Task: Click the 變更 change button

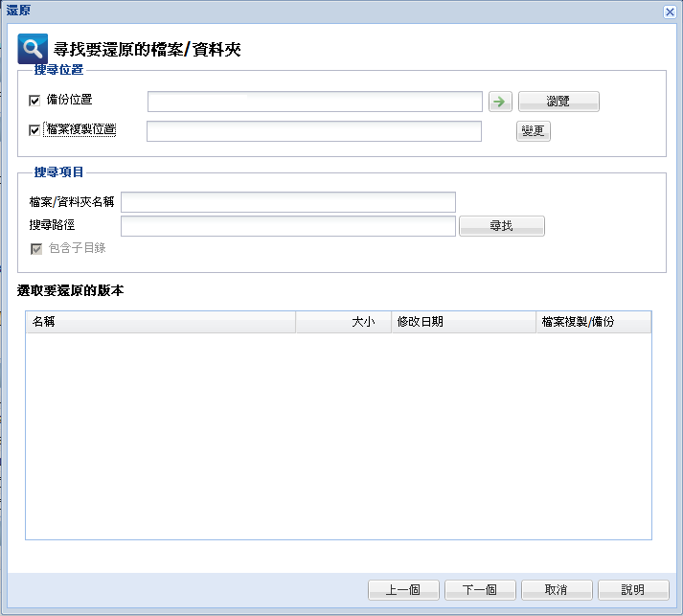Action: (x=534, y=131)
